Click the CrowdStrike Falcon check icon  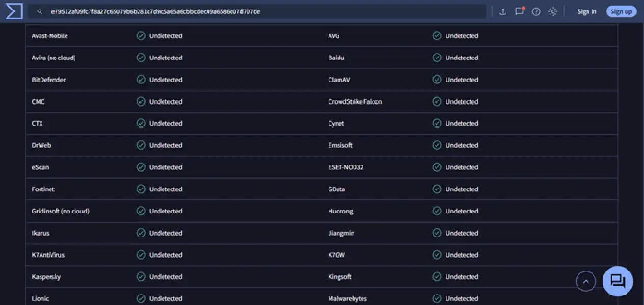[437, 101]
